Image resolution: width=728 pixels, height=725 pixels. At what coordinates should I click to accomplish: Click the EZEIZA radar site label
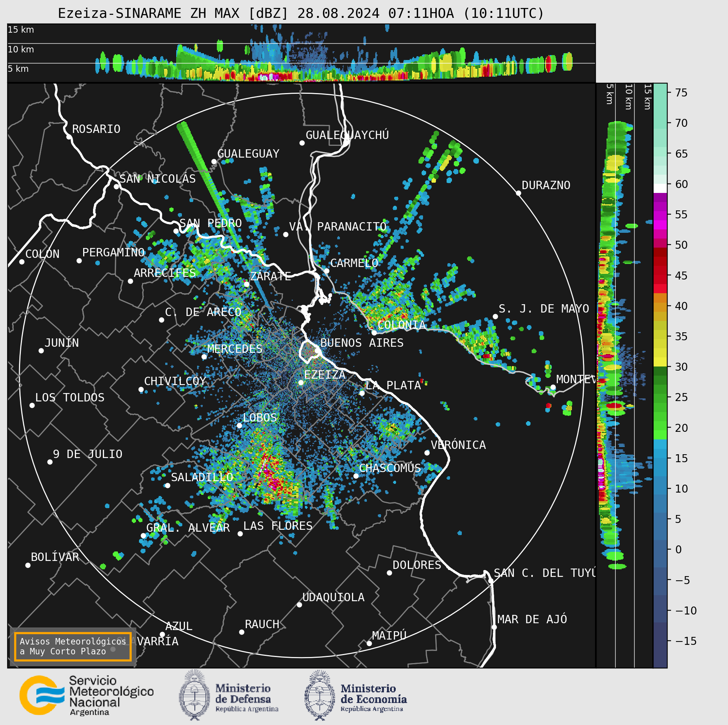point(324,374)
